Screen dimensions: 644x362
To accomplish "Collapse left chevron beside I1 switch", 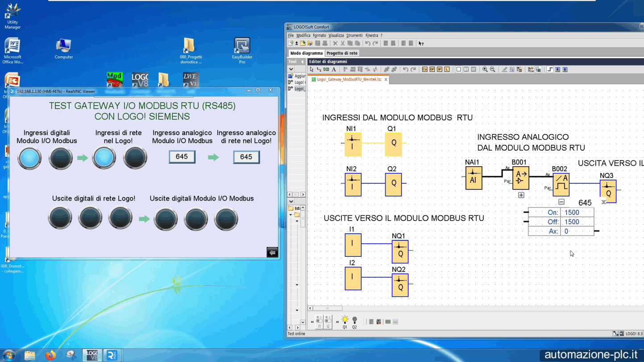I will point(312,322).
